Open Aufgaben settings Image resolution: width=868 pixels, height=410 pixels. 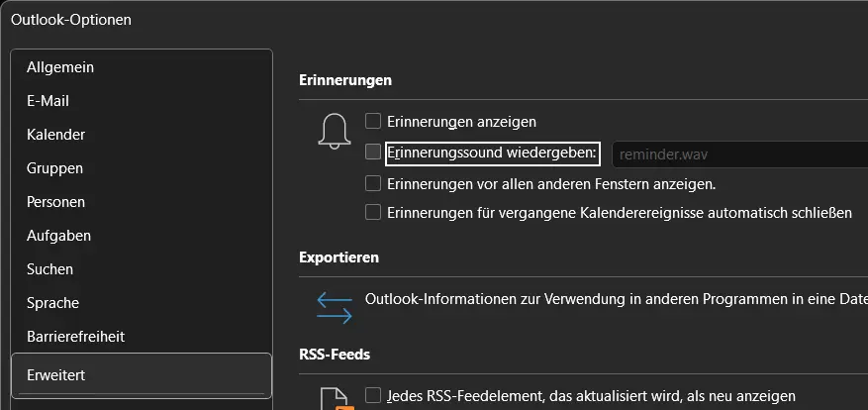point(58,236)
